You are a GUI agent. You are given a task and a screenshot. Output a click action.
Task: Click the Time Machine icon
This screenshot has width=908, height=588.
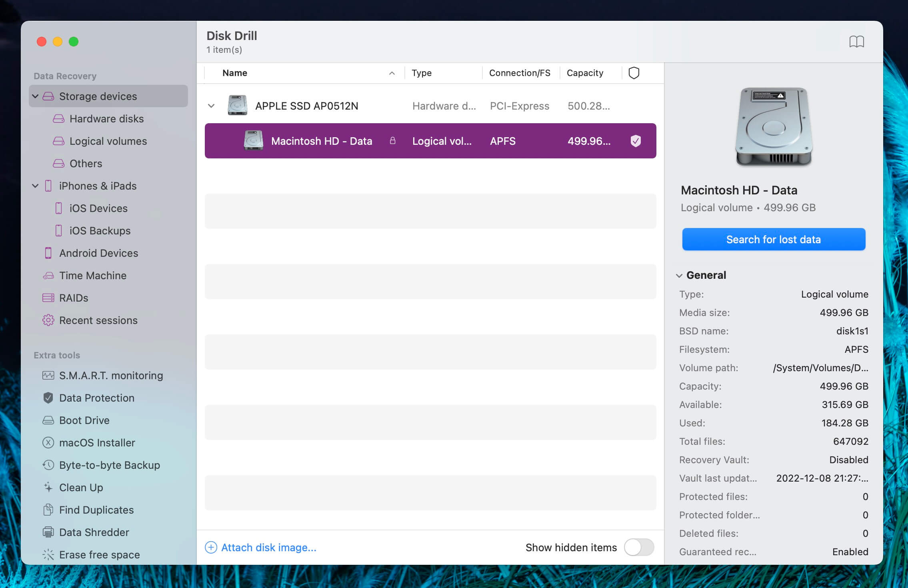pos(48,276)
